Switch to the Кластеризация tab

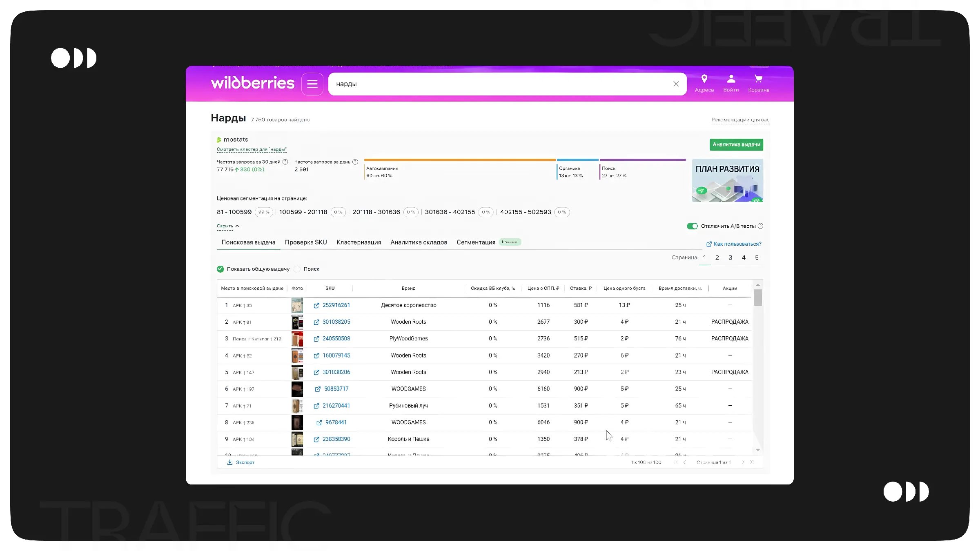point(359,242)
